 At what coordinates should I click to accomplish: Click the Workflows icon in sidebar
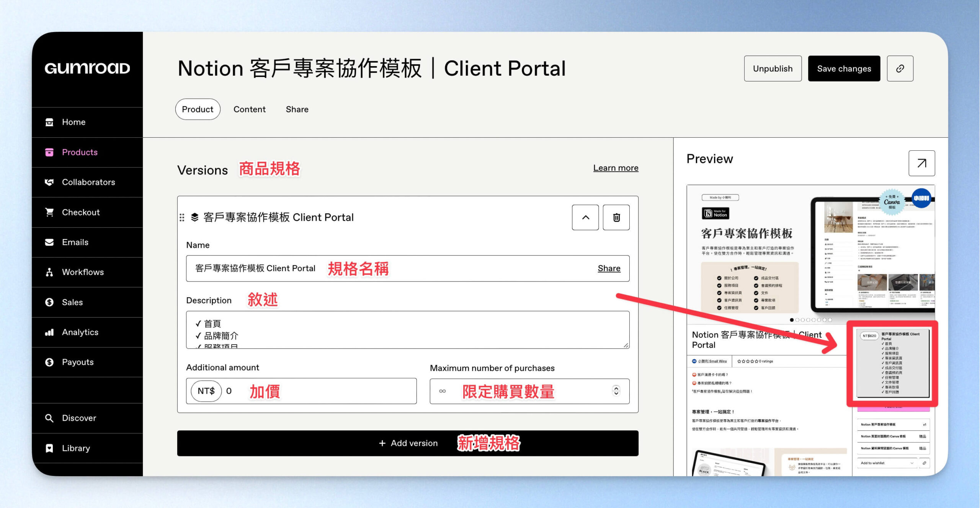49,272
